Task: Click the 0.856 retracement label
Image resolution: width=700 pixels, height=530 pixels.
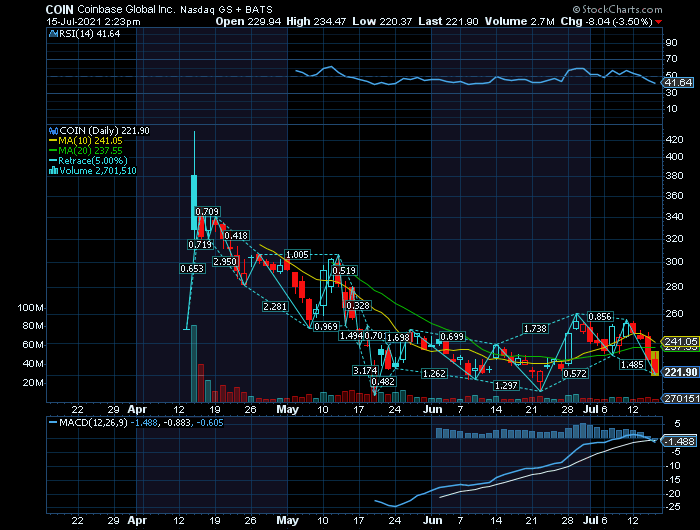Action: 600,317
